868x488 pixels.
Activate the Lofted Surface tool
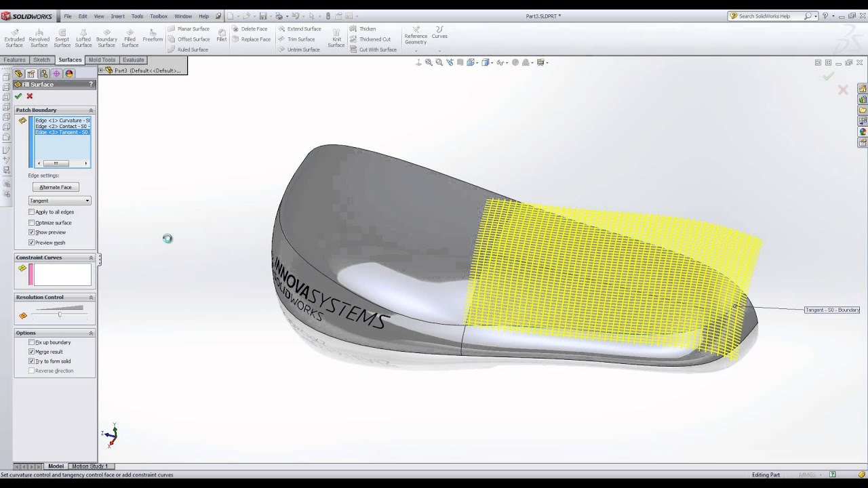83,37
